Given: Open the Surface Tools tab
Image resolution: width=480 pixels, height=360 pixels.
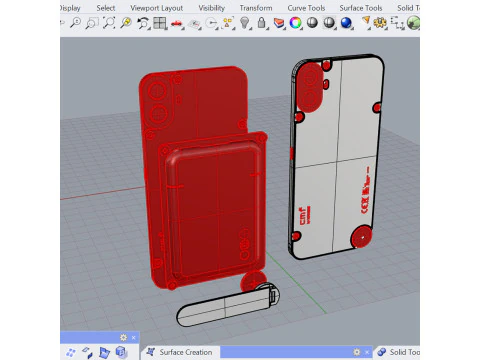Looking at the screenshot, I should point(361,8).
